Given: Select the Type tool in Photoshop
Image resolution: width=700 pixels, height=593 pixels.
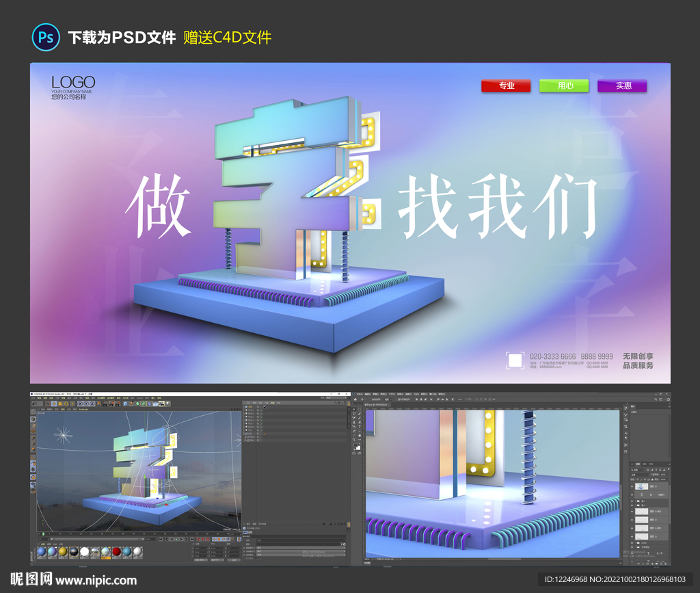Looking at the screenshot, I should (x=360, y=427).
